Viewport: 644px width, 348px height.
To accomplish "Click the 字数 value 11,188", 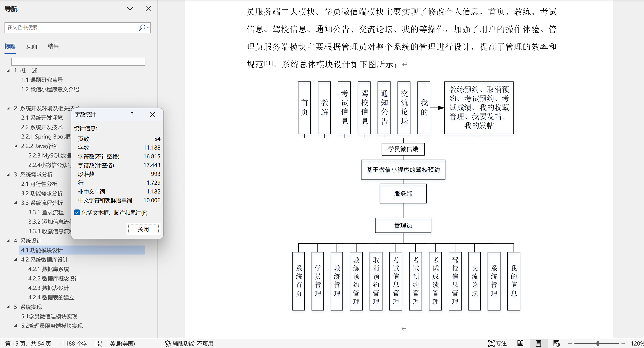I will coord(152,148).
